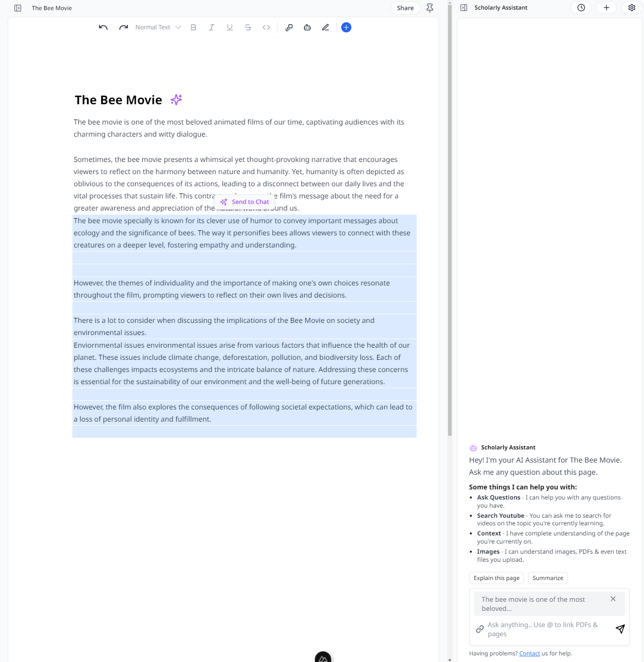Open chat history clock icon
Image resolution: width=644 pixels, height=662 pixels.
pyautogui.click(x=581, y=8)
